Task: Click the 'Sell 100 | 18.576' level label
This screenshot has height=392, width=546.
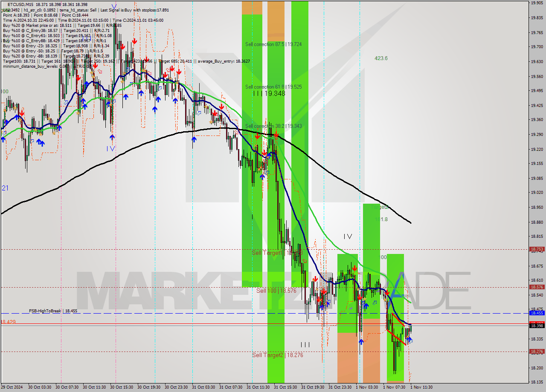Action: (x=276, y=291)
